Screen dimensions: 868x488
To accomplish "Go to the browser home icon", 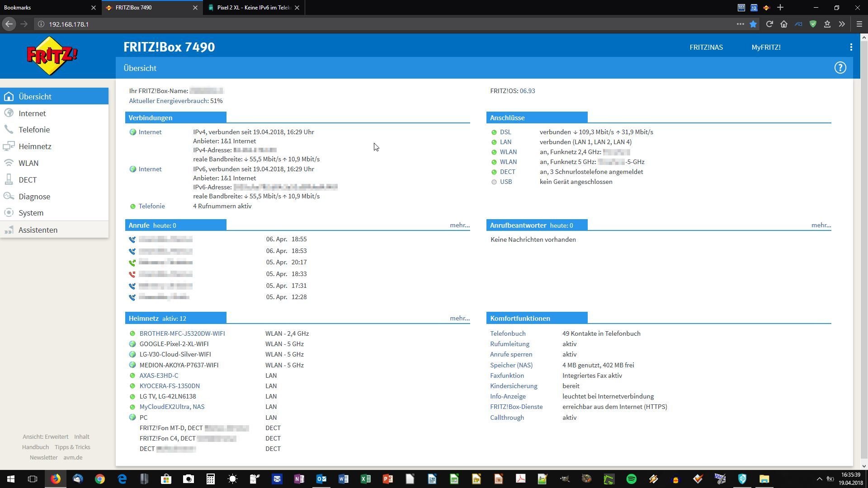I will coord(784,24).
